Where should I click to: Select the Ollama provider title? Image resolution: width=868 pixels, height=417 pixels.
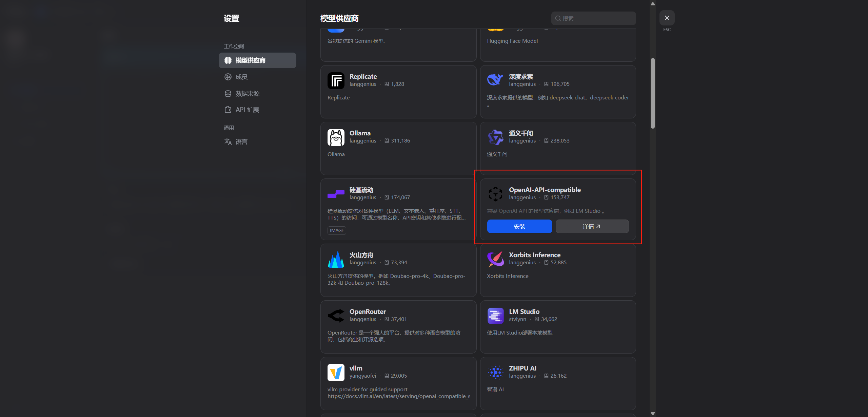360,133
